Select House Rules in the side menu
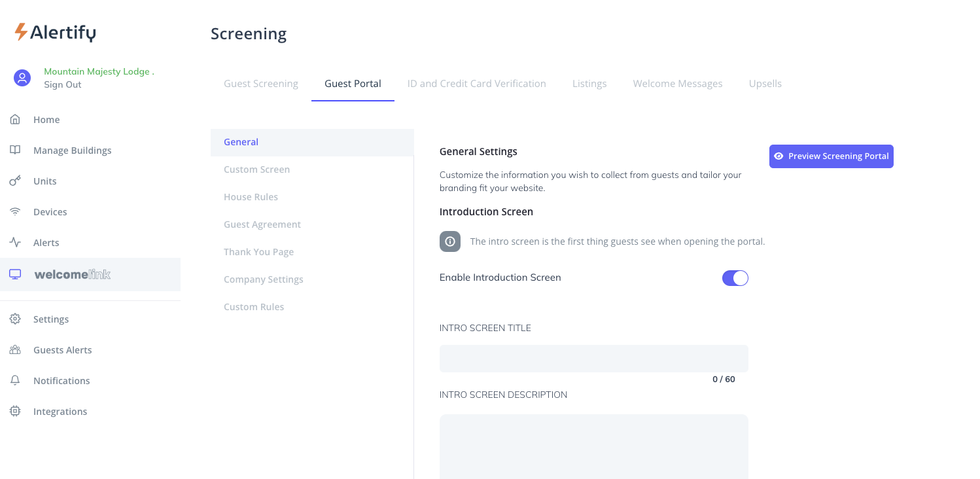Viewport: 980px width, 479px height. pos(251,197)
